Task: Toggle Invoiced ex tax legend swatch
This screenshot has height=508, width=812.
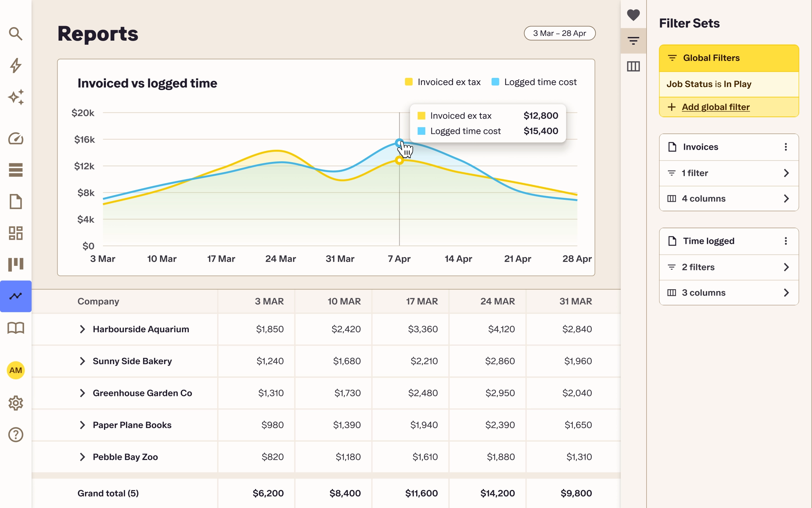Action: tap(409, 82)
